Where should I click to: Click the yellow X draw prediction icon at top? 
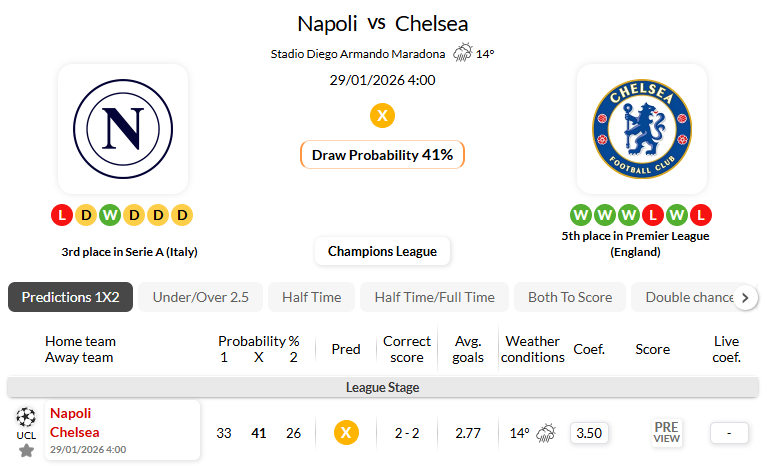coord(382,115)
